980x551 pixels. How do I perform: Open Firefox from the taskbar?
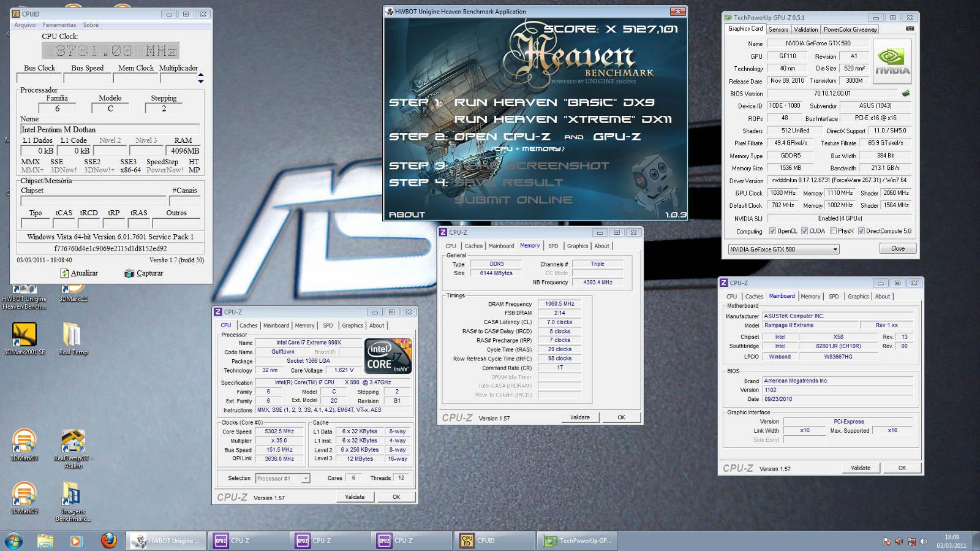coord(108,541)
